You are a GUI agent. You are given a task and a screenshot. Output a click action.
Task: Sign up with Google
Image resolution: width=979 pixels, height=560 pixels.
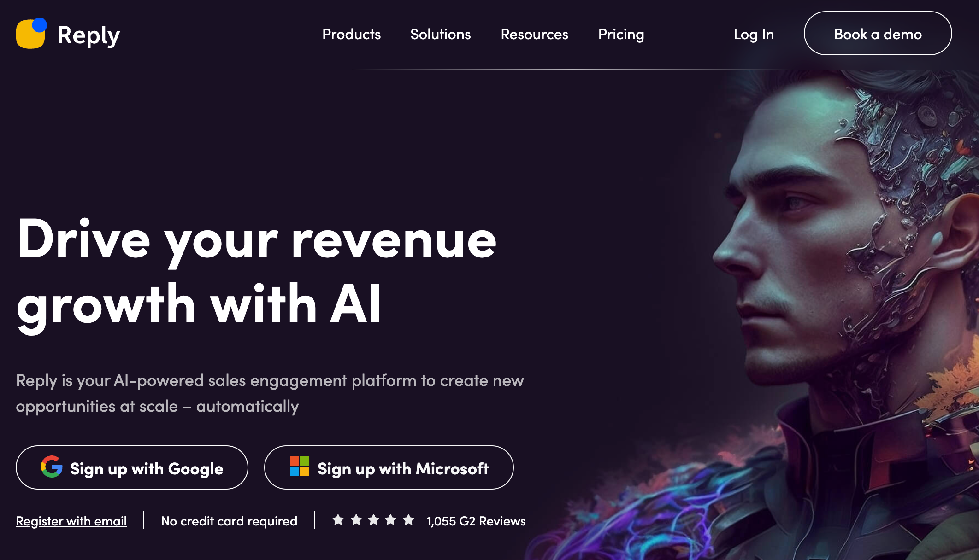[x=132, y=467]
